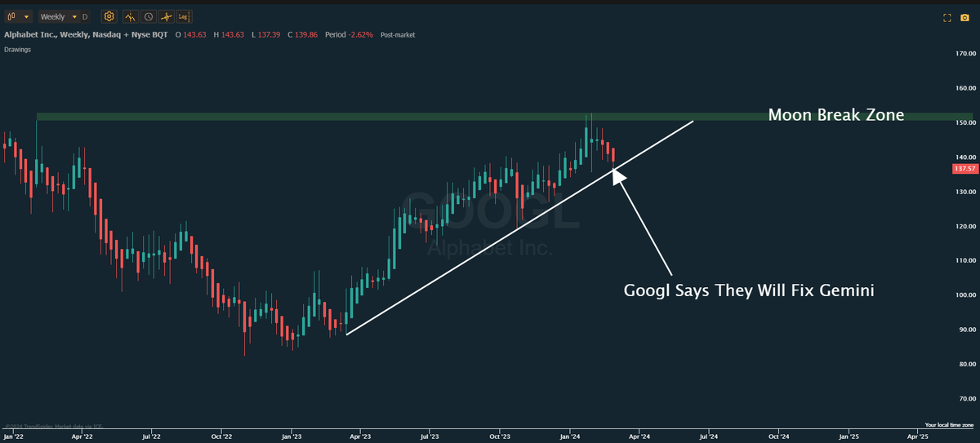Click the 150.00 price axis label

pyautogui.click(x=964, y=122)
